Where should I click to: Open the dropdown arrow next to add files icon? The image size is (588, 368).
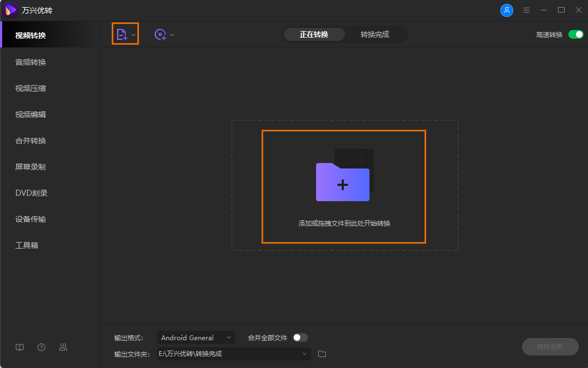134,34
